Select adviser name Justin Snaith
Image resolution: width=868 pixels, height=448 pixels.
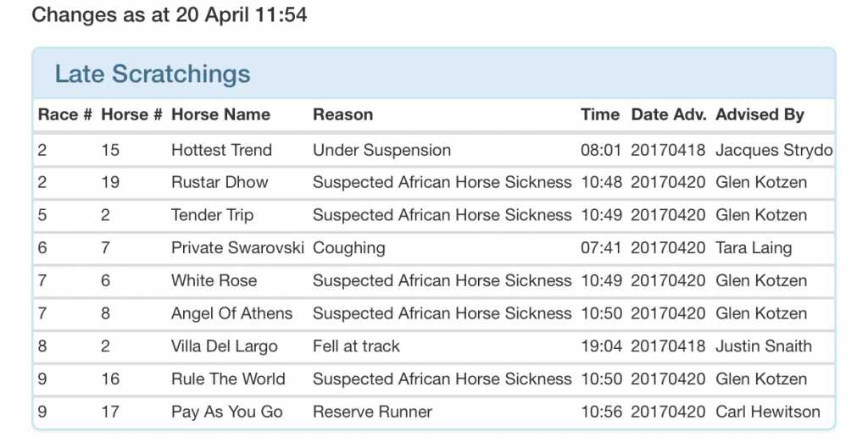tap(763, 346)
